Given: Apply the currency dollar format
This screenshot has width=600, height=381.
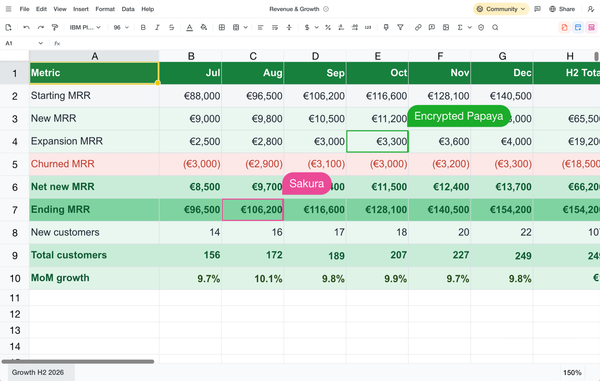Looking at the screenshot, I should [x=307, y=27].
